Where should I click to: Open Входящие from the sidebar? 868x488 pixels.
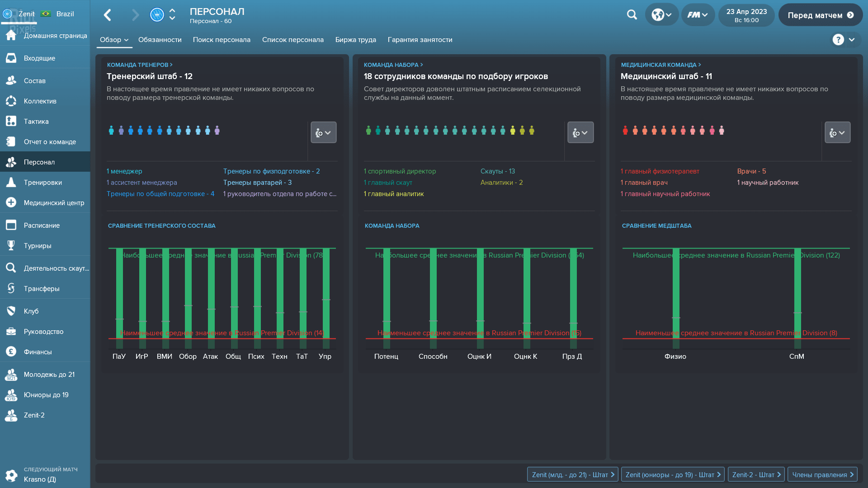10,58
